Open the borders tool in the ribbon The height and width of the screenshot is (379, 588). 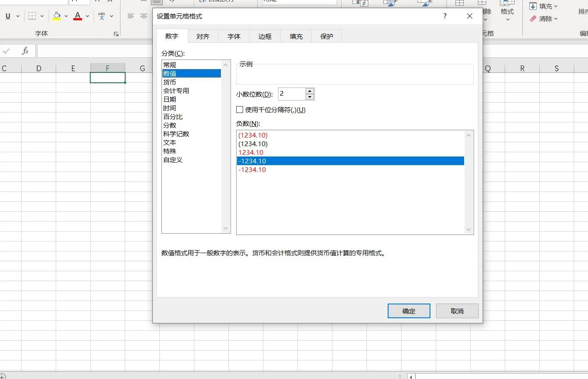pos(32,16)
